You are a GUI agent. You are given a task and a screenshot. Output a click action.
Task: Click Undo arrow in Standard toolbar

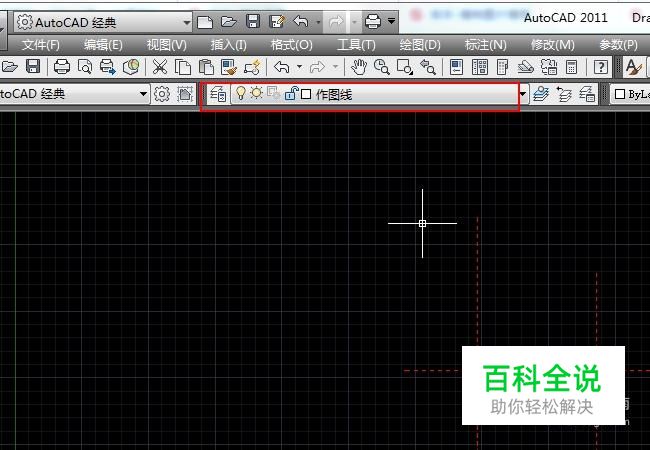pos(282,67)
